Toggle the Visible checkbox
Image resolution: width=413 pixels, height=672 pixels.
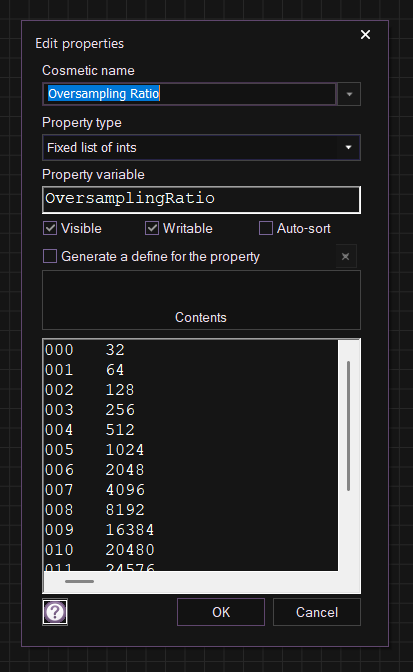50,228
